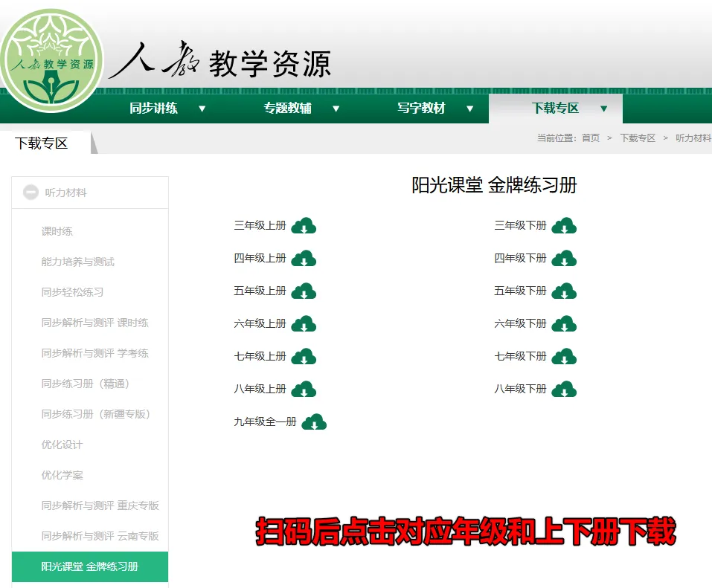Download 八年级上册 via cloud icon
This screenshot has width=712, height=588.
[304, 389]
